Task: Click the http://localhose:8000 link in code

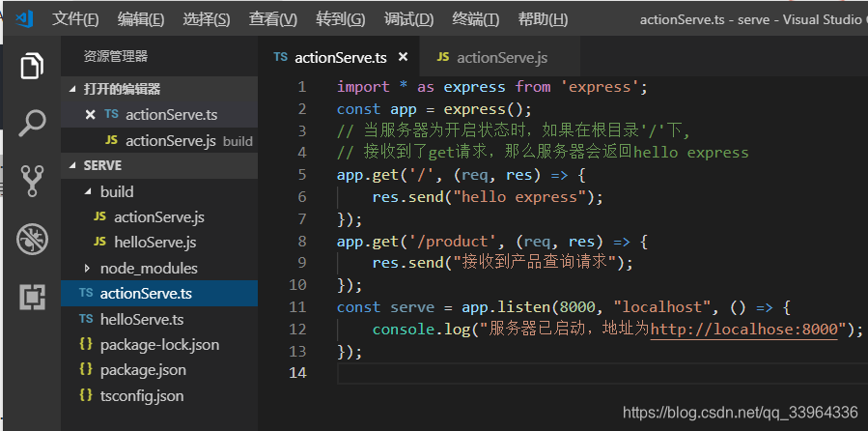Action: (743, 330)
